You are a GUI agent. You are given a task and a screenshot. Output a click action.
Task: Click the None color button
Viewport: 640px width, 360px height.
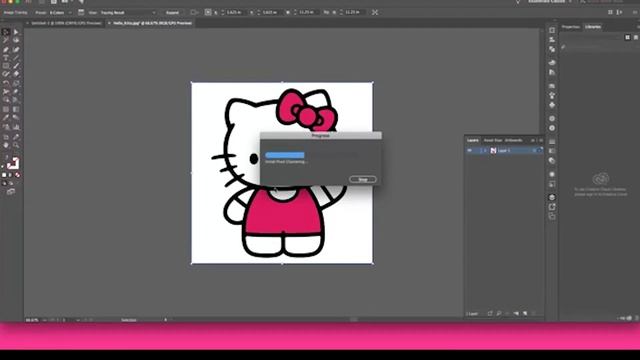tap(18, 175)
